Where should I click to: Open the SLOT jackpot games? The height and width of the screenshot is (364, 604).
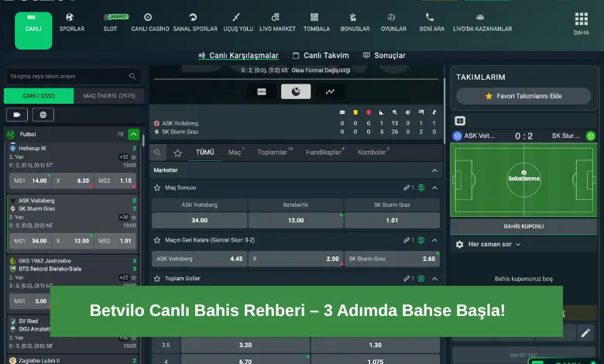pos(111,22)
